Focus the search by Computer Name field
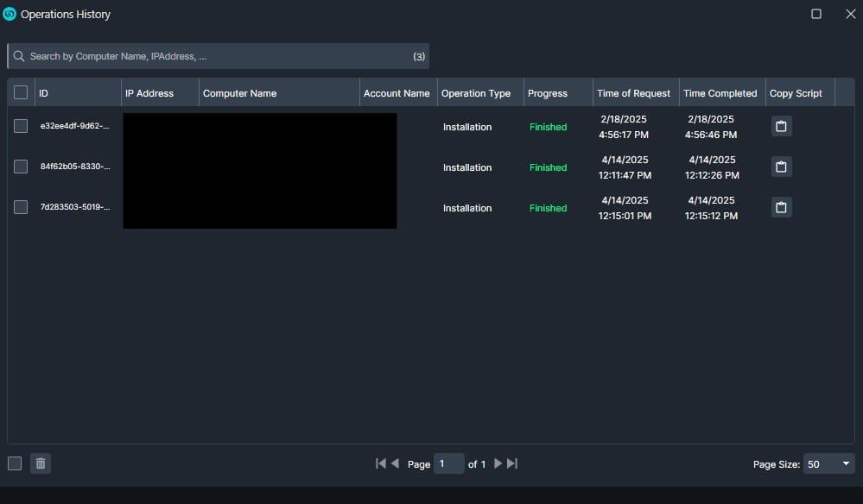The image size is (863, 504). point(216,56)
